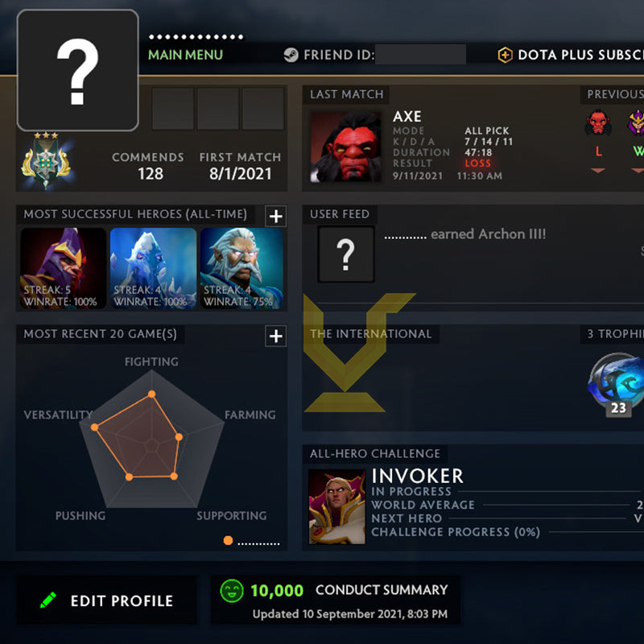The height and width of the screenshot is (644, 644).
Task: Click the Axe icon in previous matches
Action: click(598, 122)
